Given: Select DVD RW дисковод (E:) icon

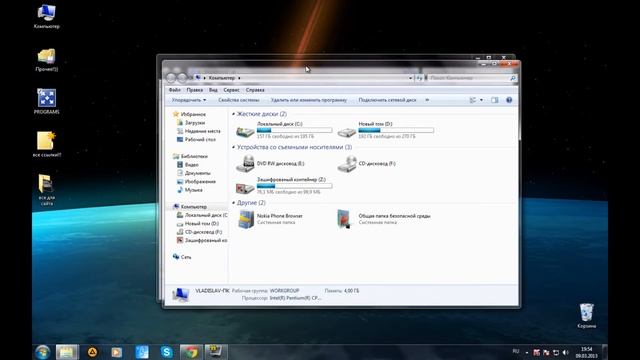Looking at the screenshot, I should point(245,164).
